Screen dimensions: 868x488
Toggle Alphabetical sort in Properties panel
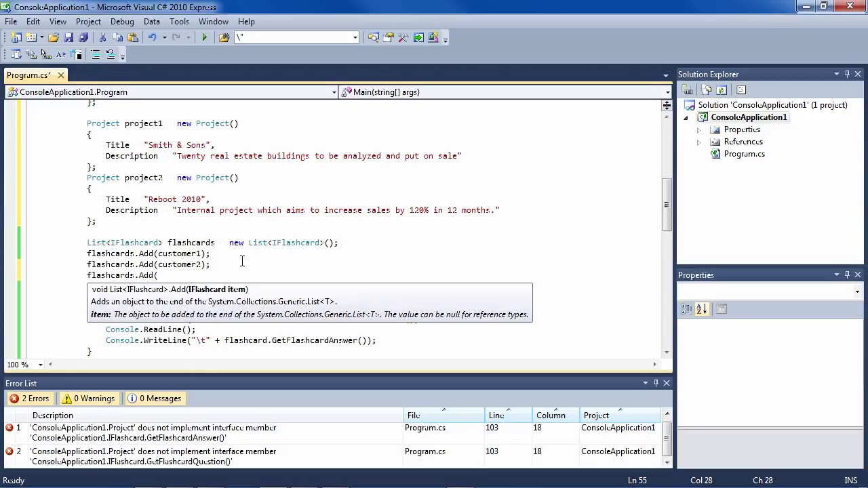pos(701,309)
